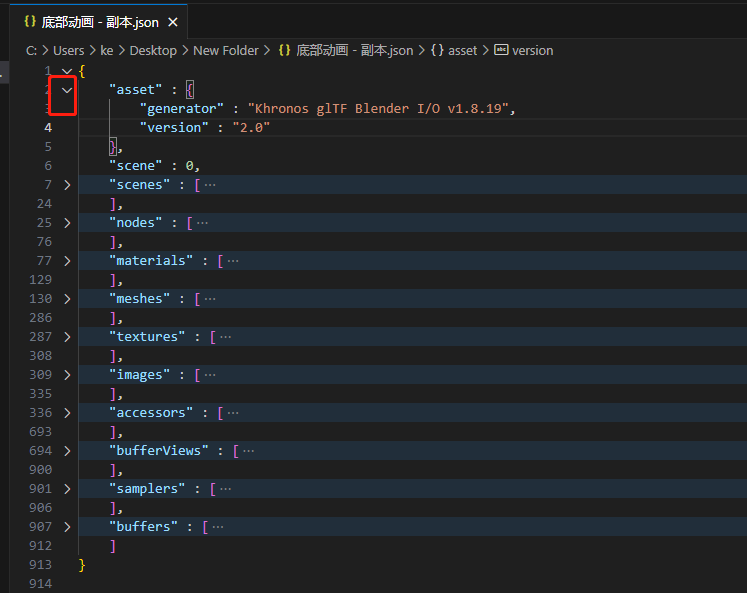Click the closing yellow brace on line 913

click(82, 565)
